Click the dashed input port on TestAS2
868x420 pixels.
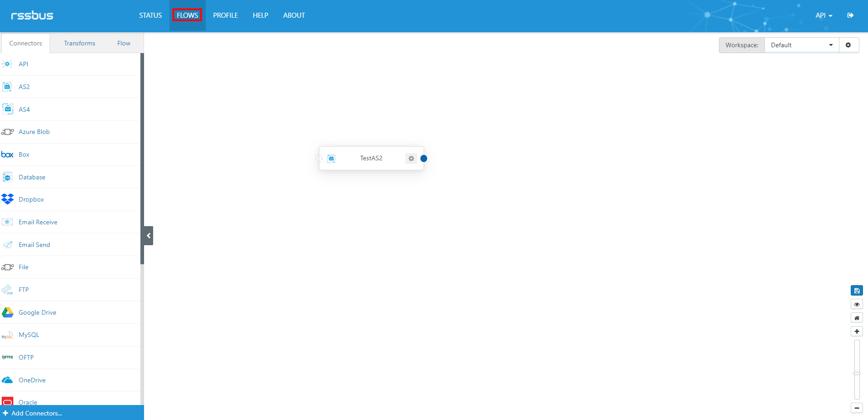click(319, 158)
